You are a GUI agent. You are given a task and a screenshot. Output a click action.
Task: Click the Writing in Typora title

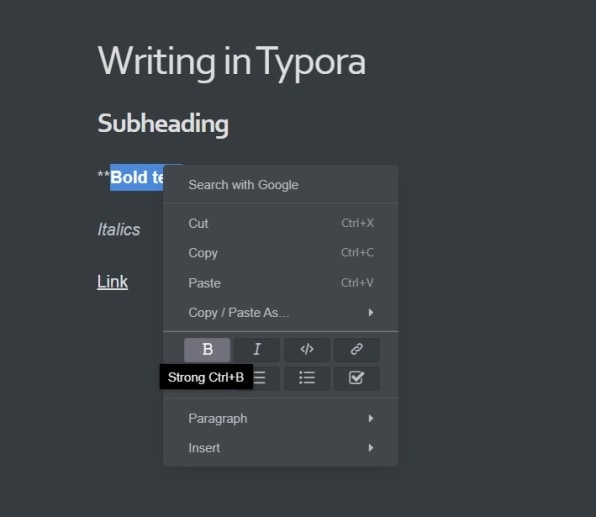[x=231, y=62]
